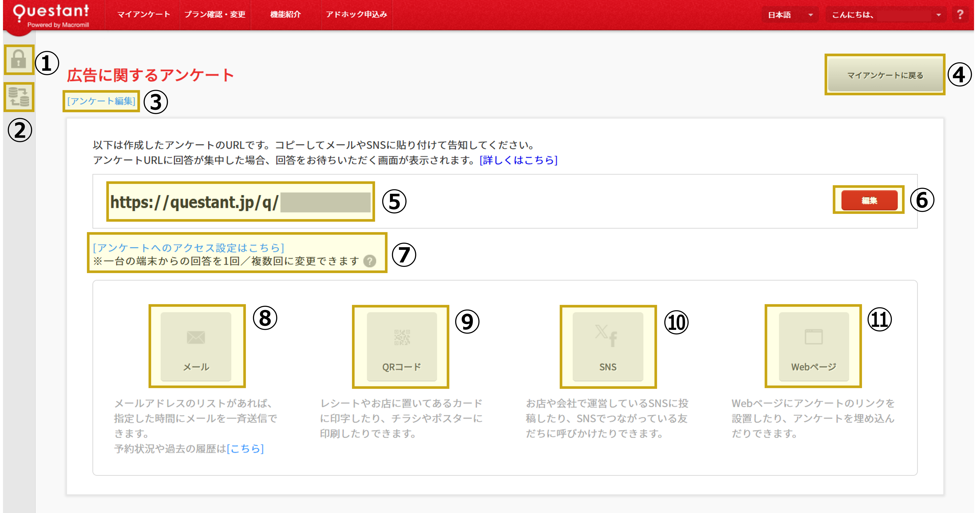Choose the Webページ distribution button
The height and width of the screenshot is (513, 980).
pos(814,346)
